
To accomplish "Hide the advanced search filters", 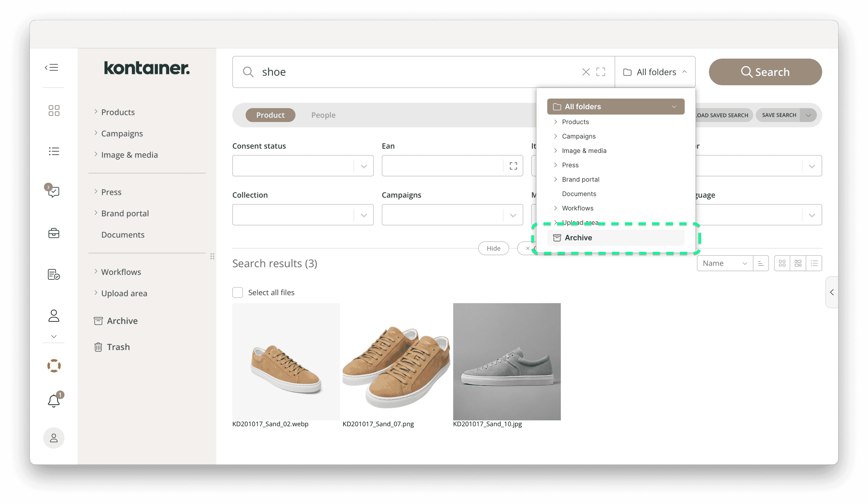I will tap(494, 248).
